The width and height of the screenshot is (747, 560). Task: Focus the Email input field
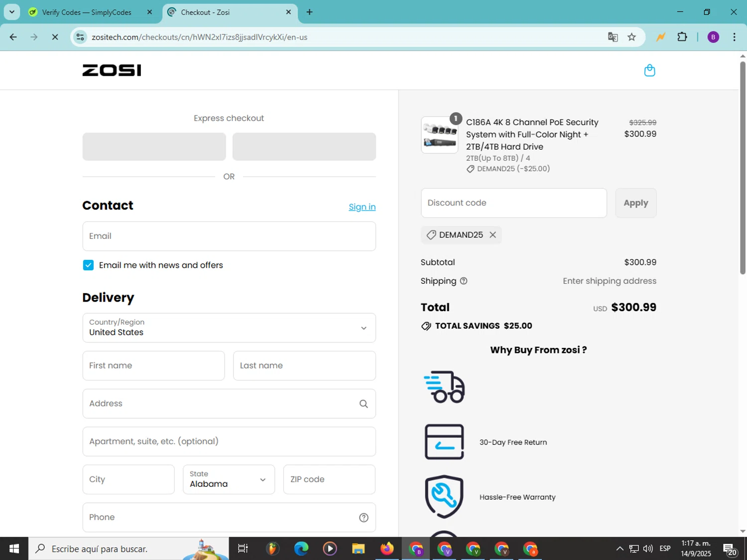click(x=229, y=236)
